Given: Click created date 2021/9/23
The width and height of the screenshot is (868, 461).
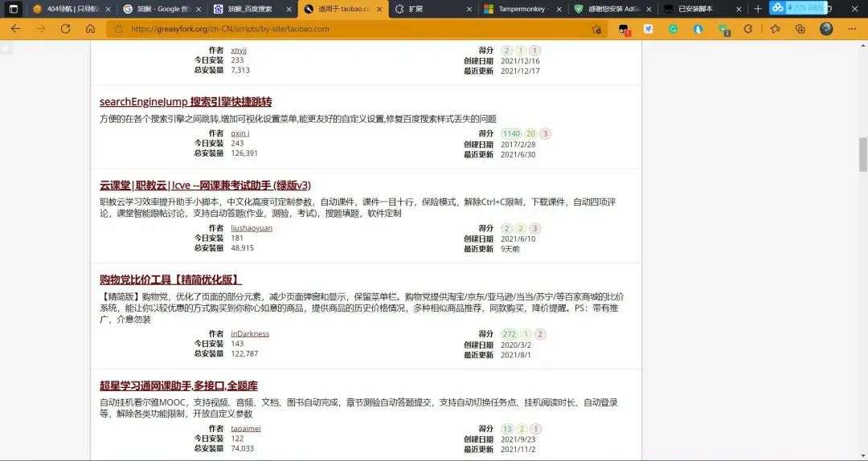Looking at the screenshot, I should [x=518, y=439].
